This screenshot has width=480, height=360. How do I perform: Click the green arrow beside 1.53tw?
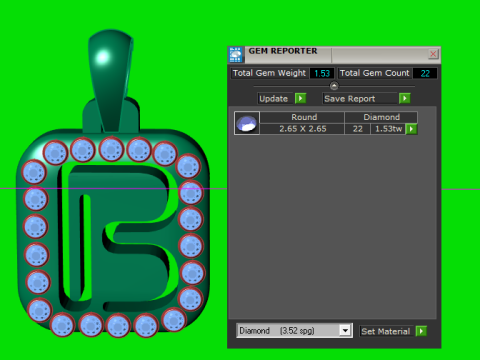tap(411, 129)
